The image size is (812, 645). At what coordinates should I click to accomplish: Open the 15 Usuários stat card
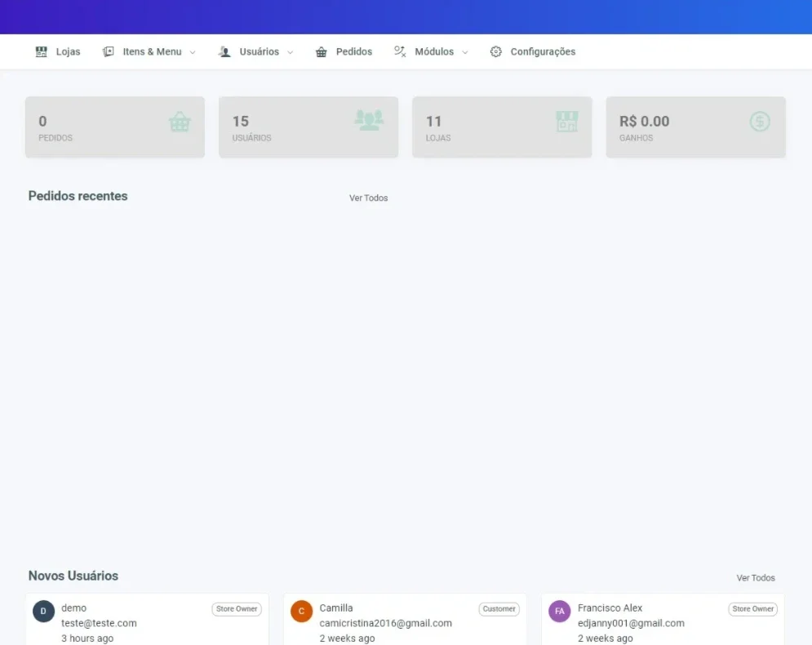coord(308,127)
